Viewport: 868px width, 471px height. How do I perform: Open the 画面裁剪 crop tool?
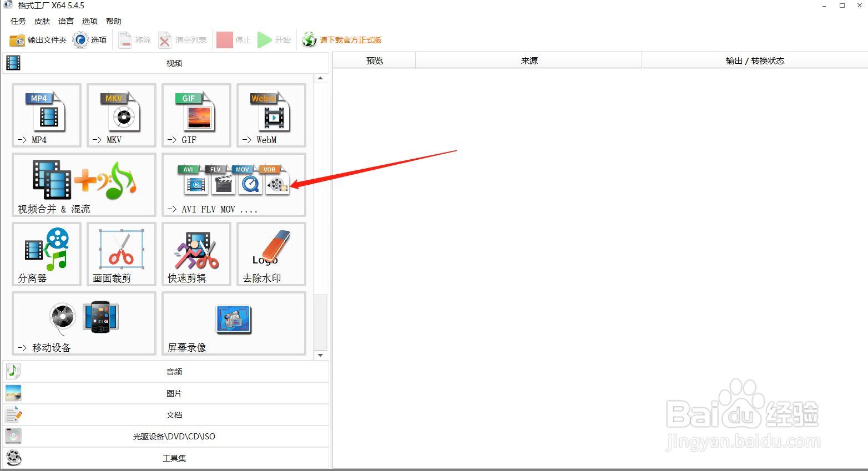coord(122,254)
